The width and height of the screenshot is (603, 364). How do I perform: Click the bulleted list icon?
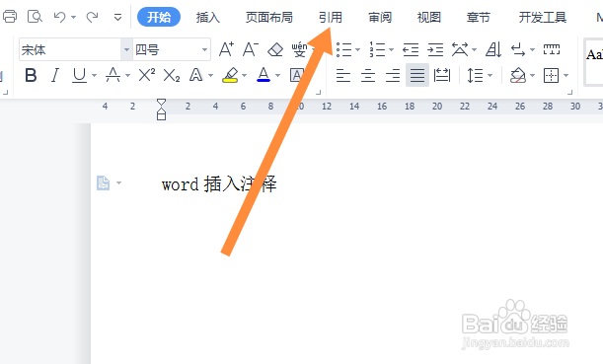343,49
